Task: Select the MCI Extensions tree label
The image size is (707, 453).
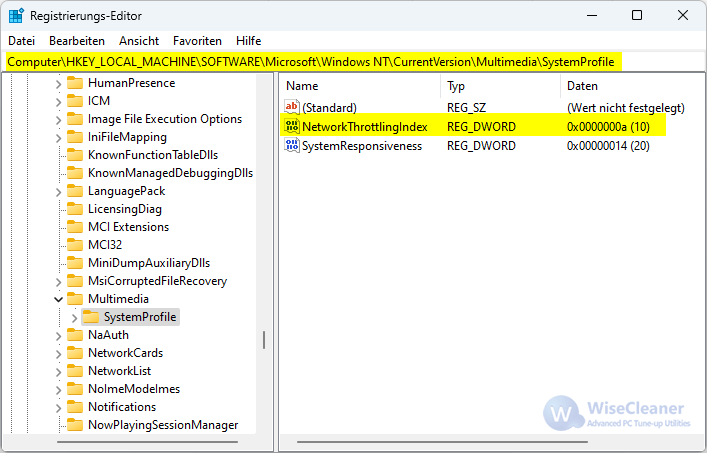Action: (x=129, y=227)
